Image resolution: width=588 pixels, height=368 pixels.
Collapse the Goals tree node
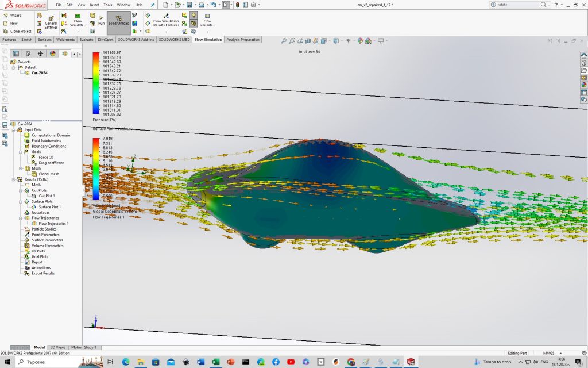21,152
